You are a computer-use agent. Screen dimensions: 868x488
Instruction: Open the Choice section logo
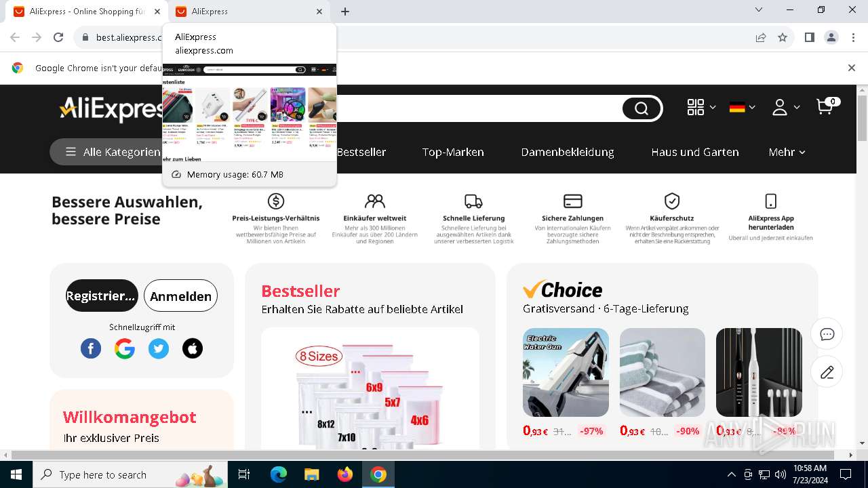[562, 289]
